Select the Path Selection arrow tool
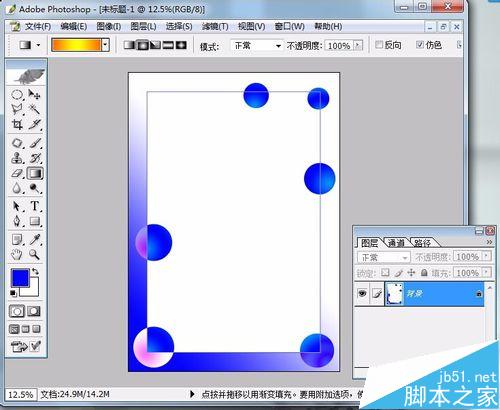The width and height of the screenshot is (500, 410). pos(17,207)
